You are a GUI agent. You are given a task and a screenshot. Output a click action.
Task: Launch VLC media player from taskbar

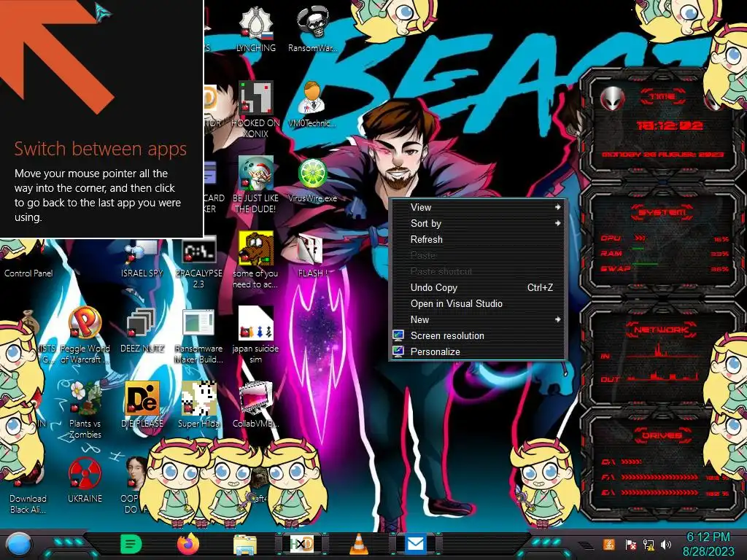tap(359, 544)
